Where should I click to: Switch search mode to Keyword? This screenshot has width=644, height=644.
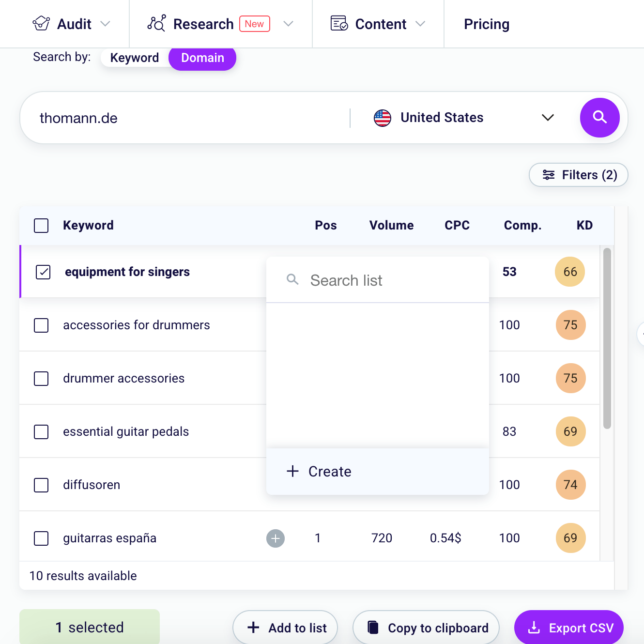(x=134, y=58)
